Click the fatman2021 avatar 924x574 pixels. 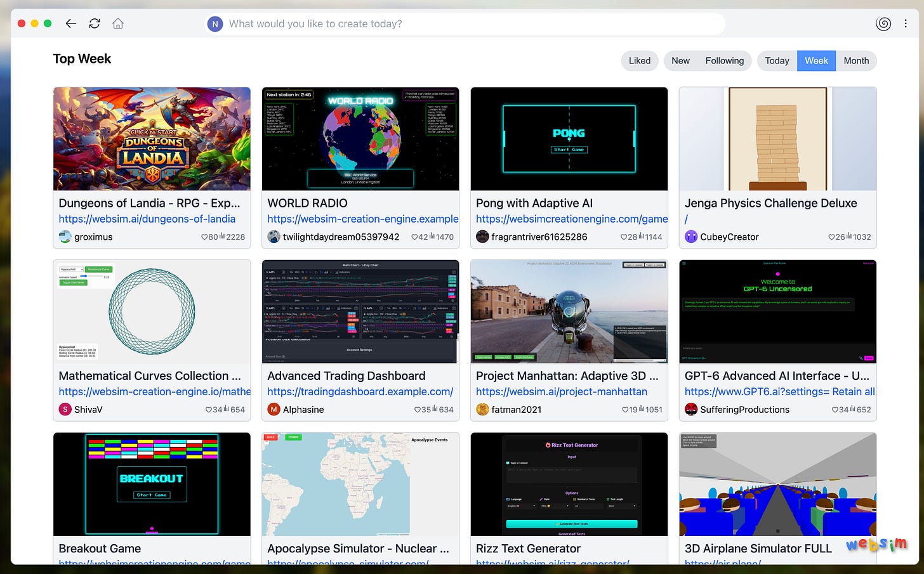point(482,409)
